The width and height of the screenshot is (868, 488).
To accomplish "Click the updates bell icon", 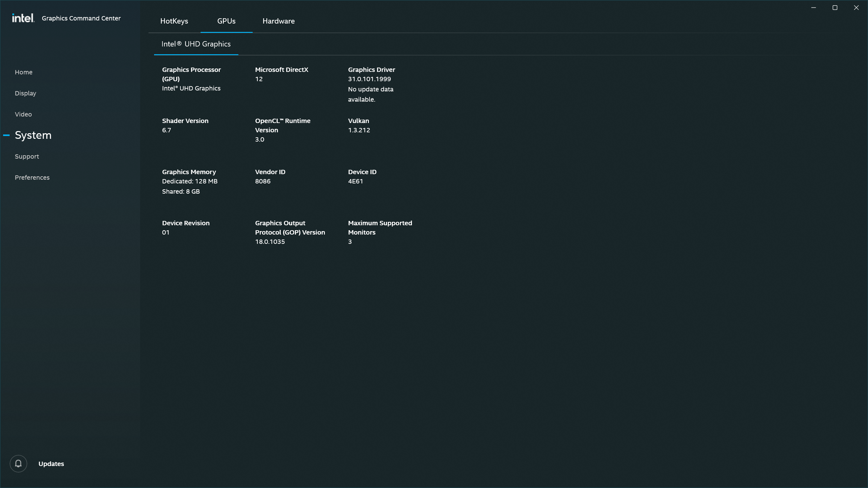I will coord(18,464).
